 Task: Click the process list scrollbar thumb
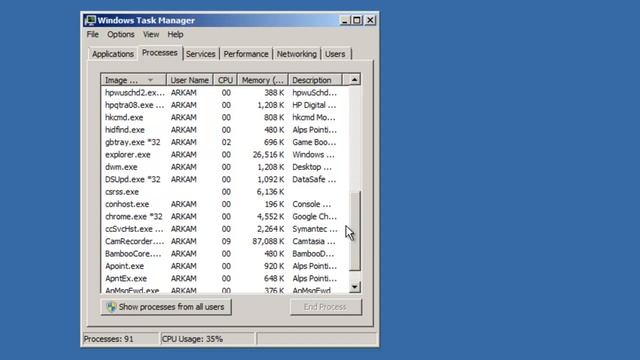pos(354,231)
